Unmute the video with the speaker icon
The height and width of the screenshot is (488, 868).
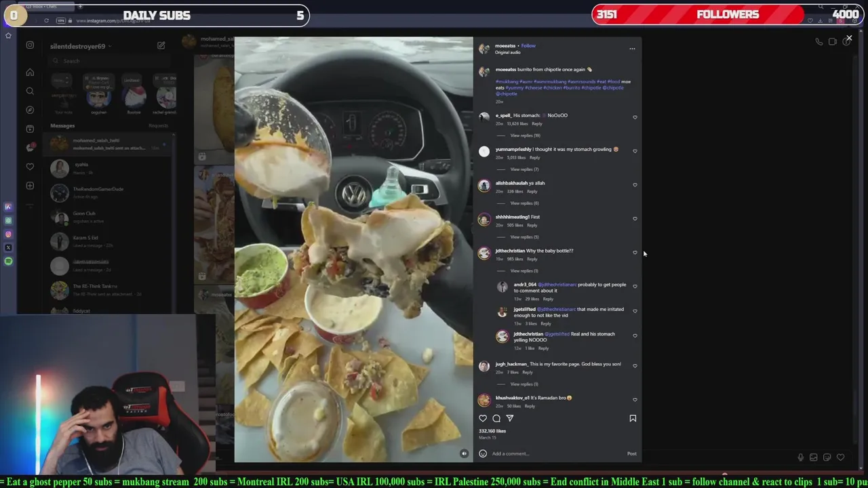464,453
